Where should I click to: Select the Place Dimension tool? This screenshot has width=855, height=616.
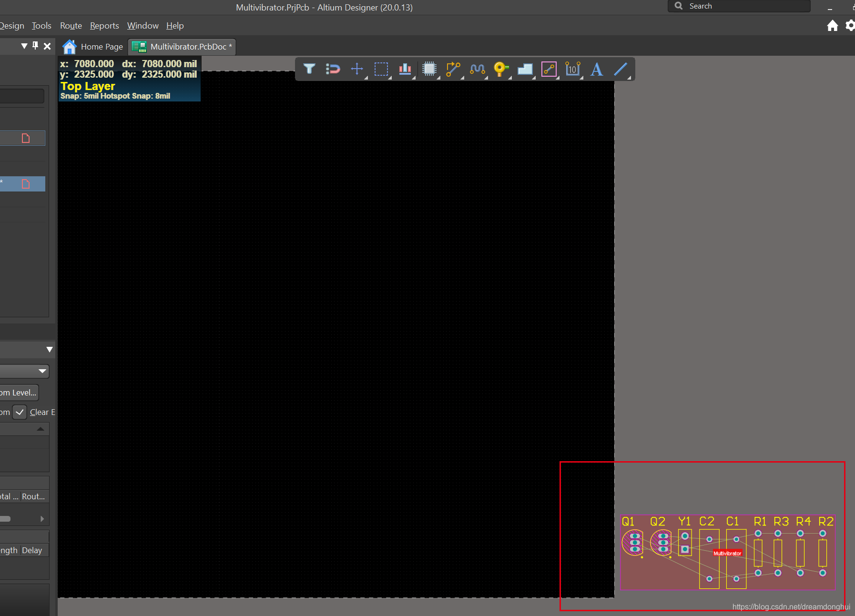coord(573,69)
